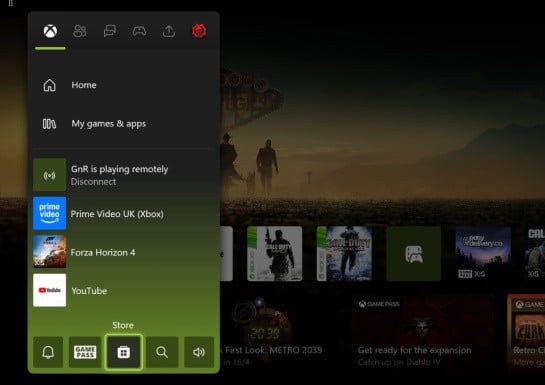Go to Home in the guide
Viewport: 545px width, 385px height.
coord(124,85)
